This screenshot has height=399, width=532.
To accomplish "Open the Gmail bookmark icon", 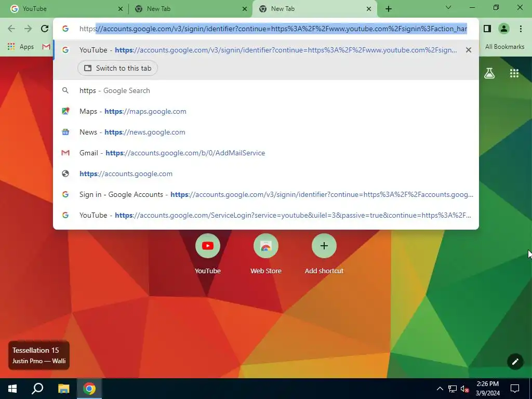I will tap(46, 47).
